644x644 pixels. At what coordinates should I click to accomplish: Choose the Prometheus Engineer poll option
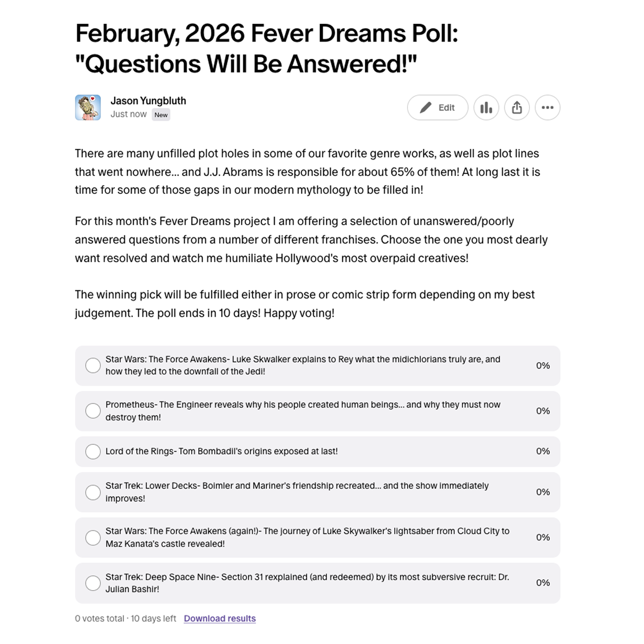(93, 411)
